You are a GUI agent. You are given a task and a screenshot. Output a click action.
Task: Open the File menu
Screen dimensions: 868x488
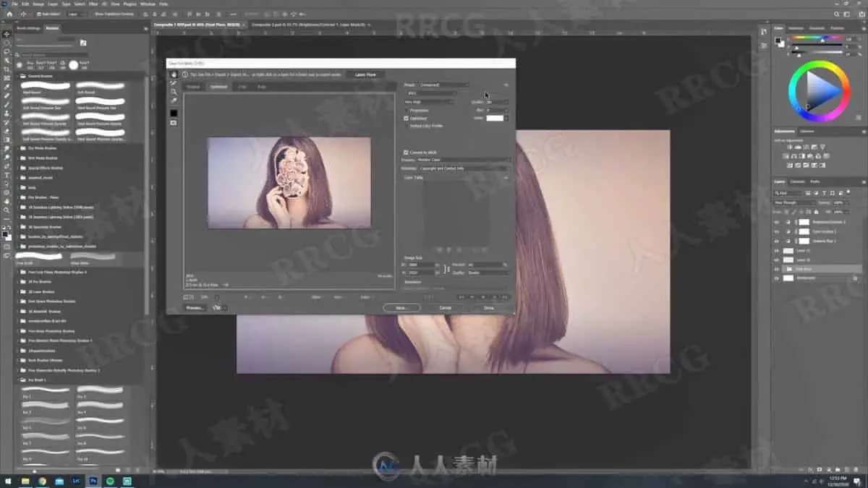click(15, 4)
